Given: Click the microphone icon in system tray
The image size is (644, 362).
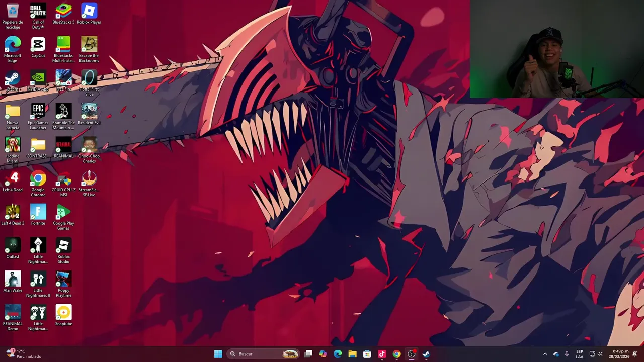Looking at the screenshot, I should pos(567,354).
